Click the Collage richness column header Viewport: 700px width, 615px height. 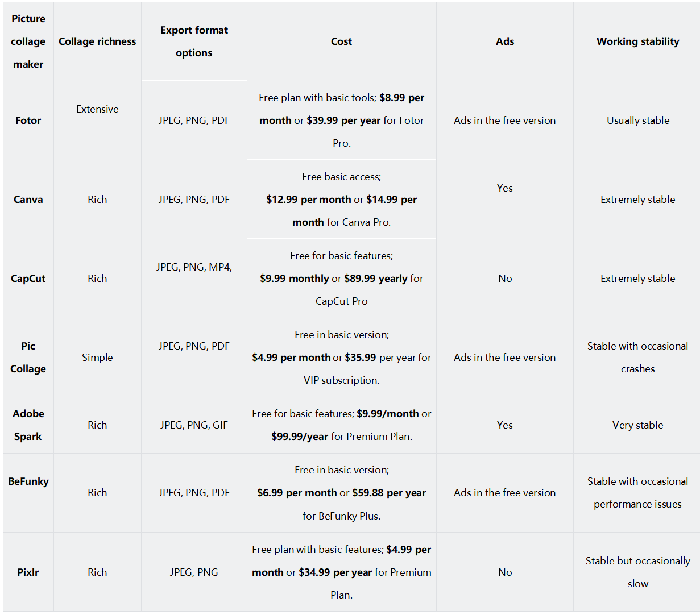point(97,41)
